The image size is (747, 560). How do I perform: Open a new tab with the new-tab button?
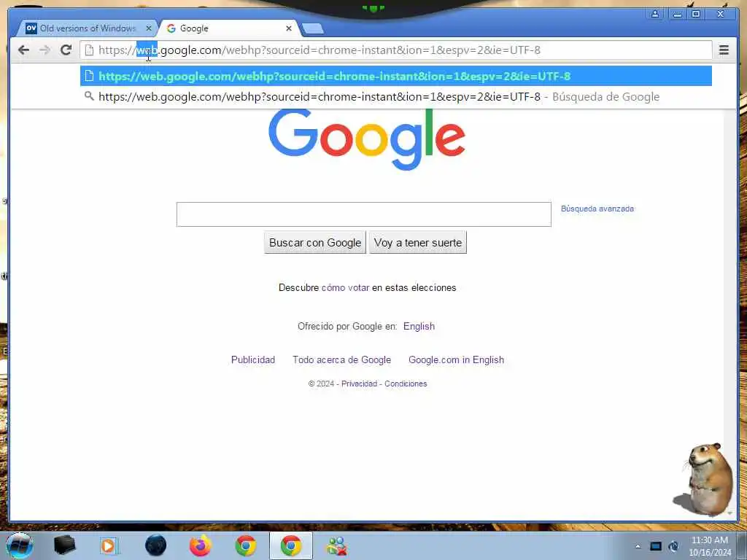point(313,29)
